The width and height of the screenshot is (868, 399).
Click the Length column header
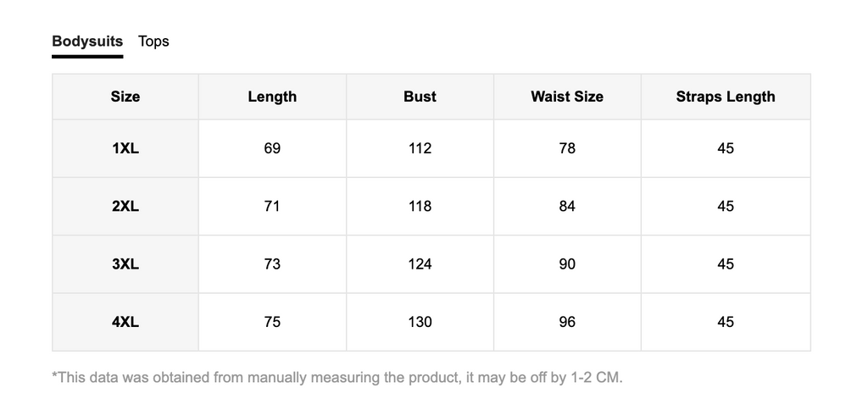tap(272, 97)
